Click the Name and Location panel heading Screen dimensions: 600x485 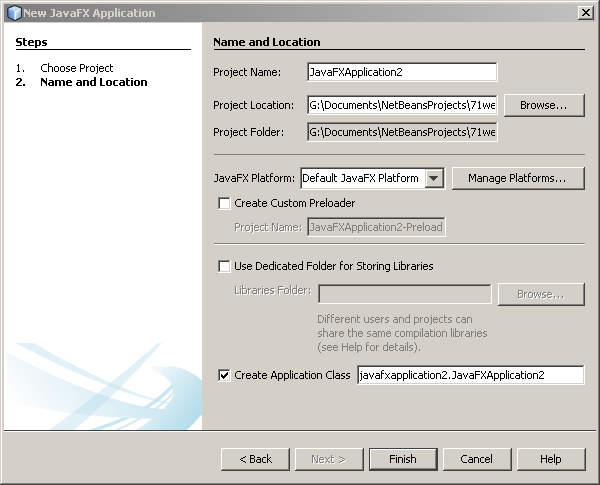tap(267, 42)
